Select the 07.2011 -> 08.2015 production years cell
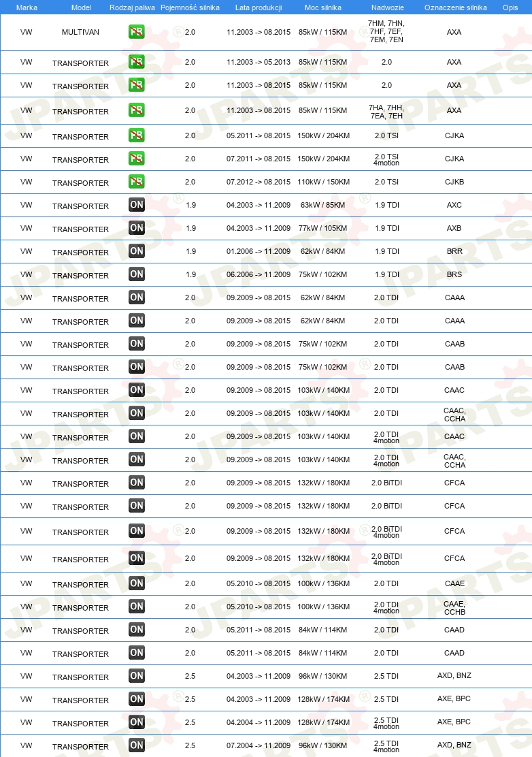Viewport: 532px width, 757px height. coord(259,159)
